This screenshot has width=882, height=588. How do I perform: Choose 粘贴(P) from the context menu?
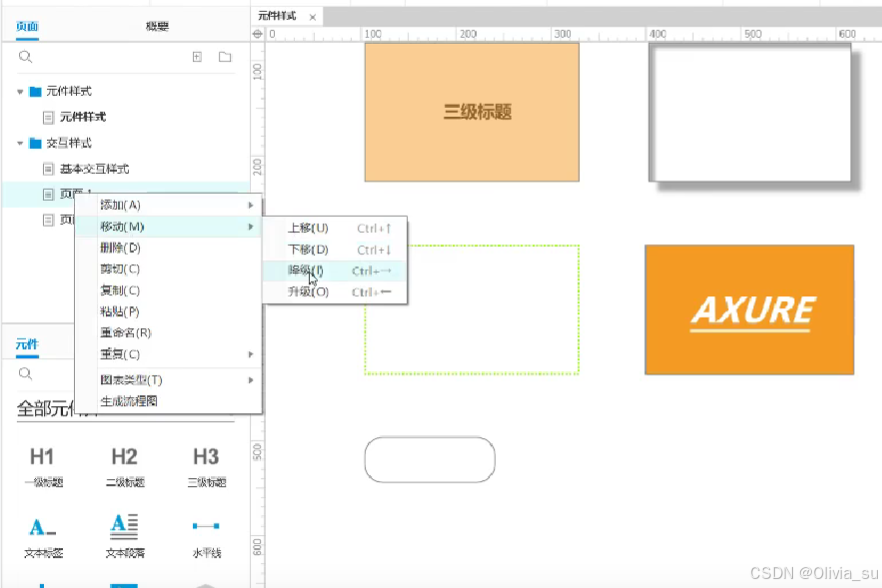(168, 312)
